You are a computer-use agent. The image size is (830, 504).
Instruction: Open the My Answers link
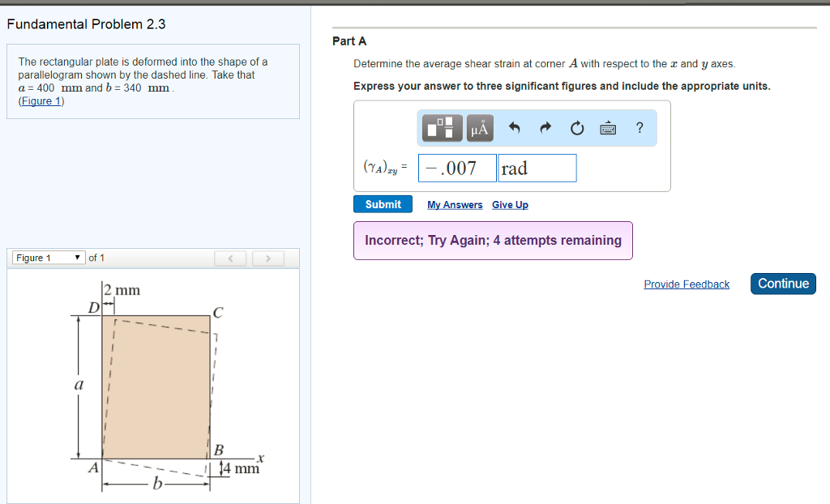455,204
